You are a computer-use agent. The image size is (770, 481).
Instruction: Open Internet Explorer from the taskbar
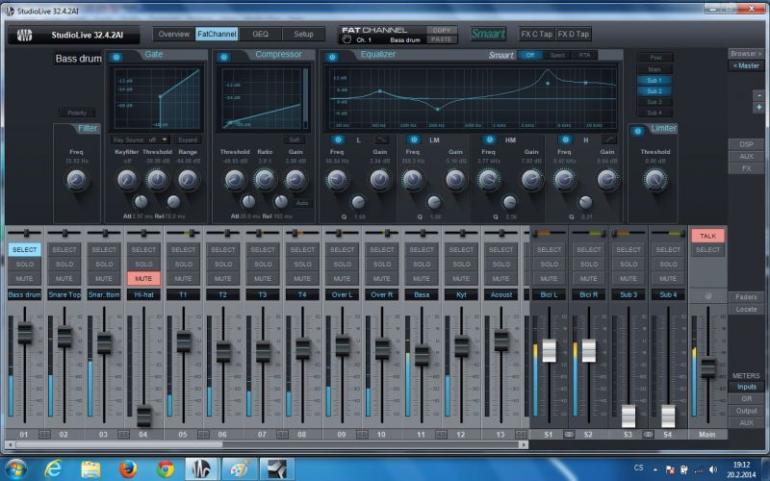pos(53,469)
